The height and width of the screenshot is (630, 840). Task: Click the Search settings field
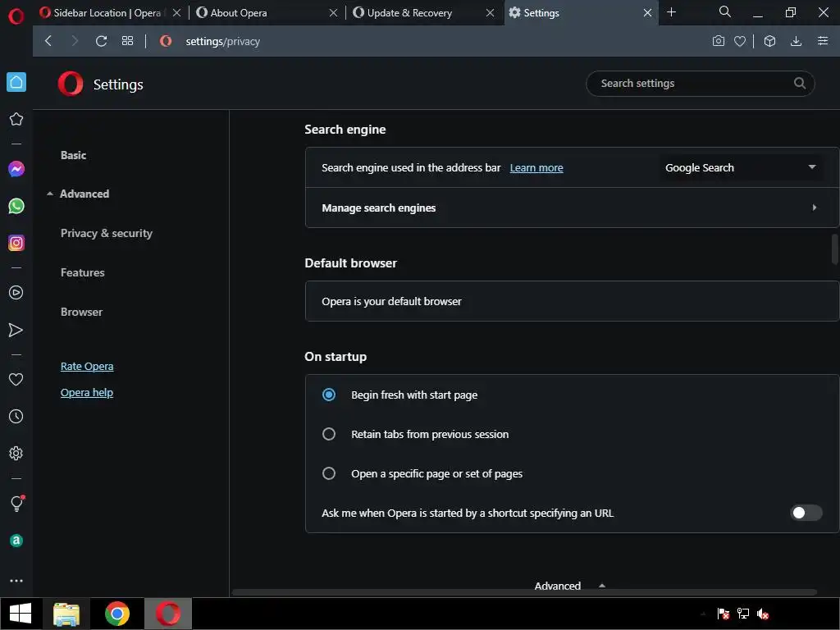tap(701, 83)
